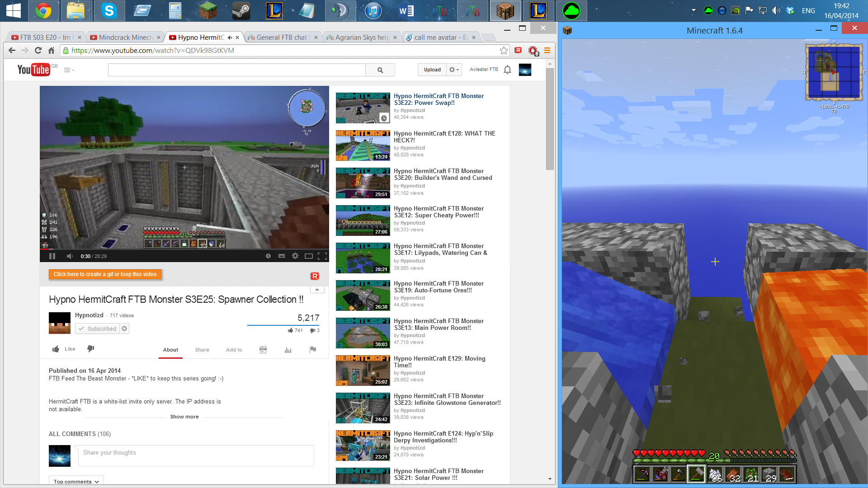This screenshot has width=868, height=488.
Task: Close the call me avatar tab
Action: (474, 38)
